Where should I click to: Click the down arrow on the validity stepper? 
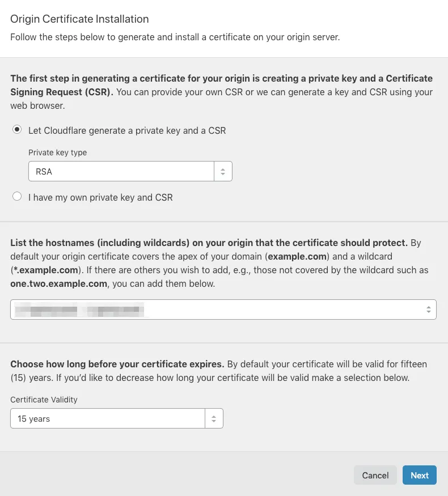(x=214, y=420)
